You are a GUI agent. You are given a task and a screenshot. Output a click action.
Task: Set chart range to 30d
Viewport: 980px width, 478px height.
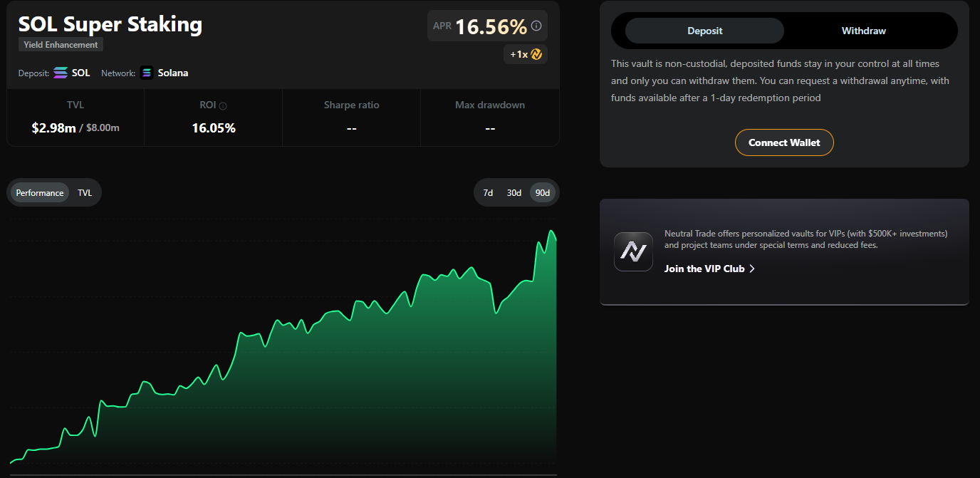tap(514, 193)
